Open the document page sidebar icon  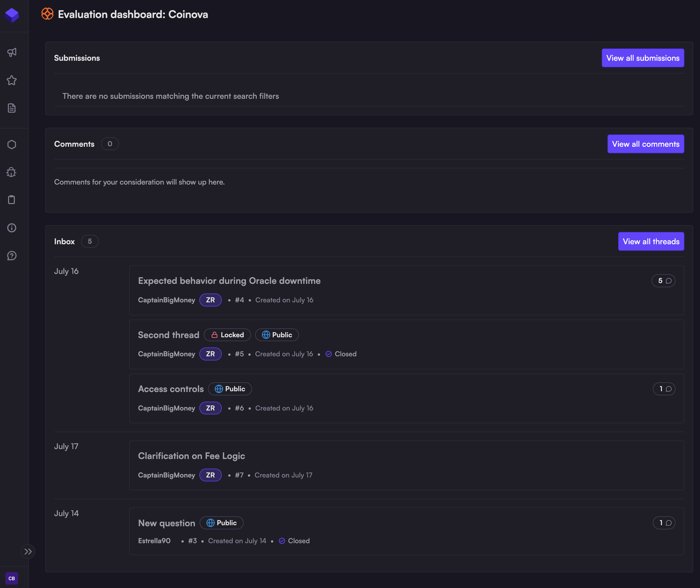click(12, 108)
